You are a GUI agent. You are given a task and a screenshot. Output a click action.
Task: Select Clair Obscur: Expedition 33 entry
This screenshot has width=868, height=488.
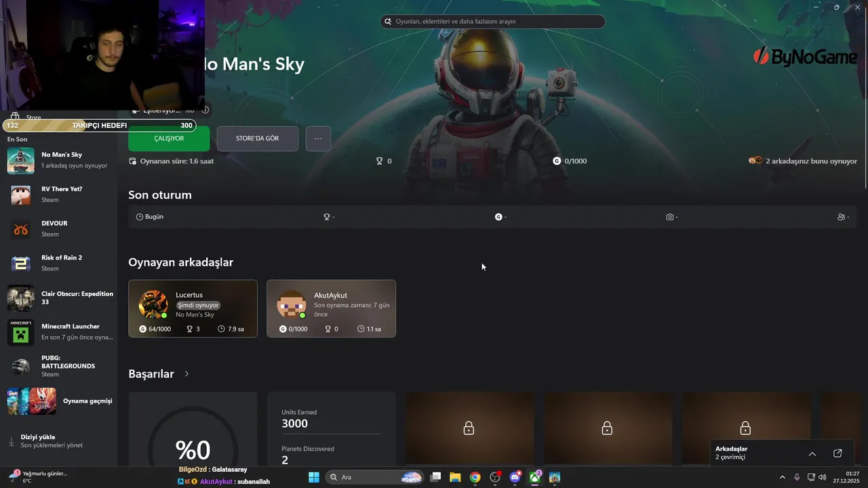[59, 298]
